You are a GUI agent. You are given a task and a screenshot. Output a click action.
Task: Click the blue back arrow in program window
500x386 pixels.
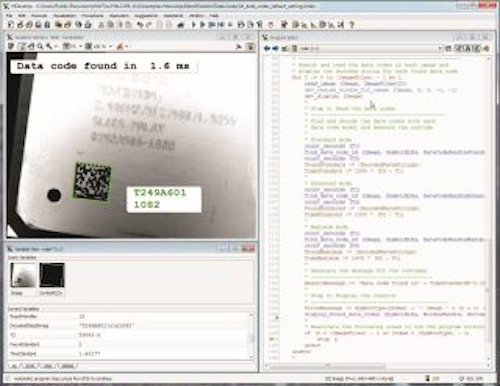click(267, 49)
